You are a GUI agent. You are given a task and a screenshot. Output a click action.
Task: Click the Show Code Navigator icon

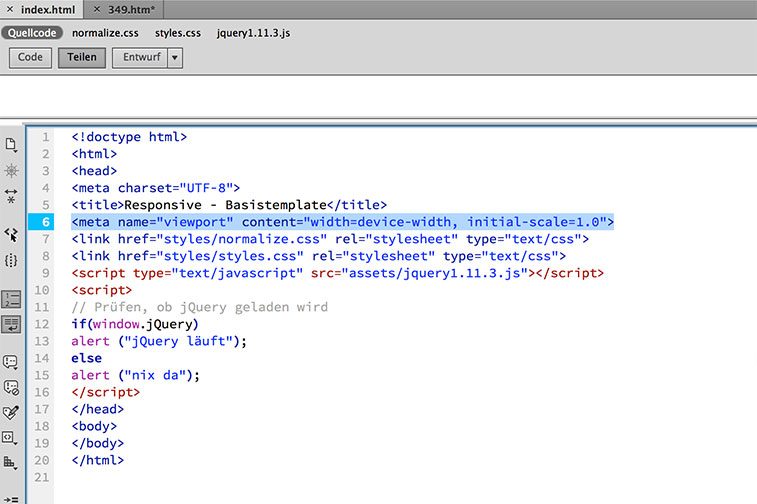(x=11, y=170)
